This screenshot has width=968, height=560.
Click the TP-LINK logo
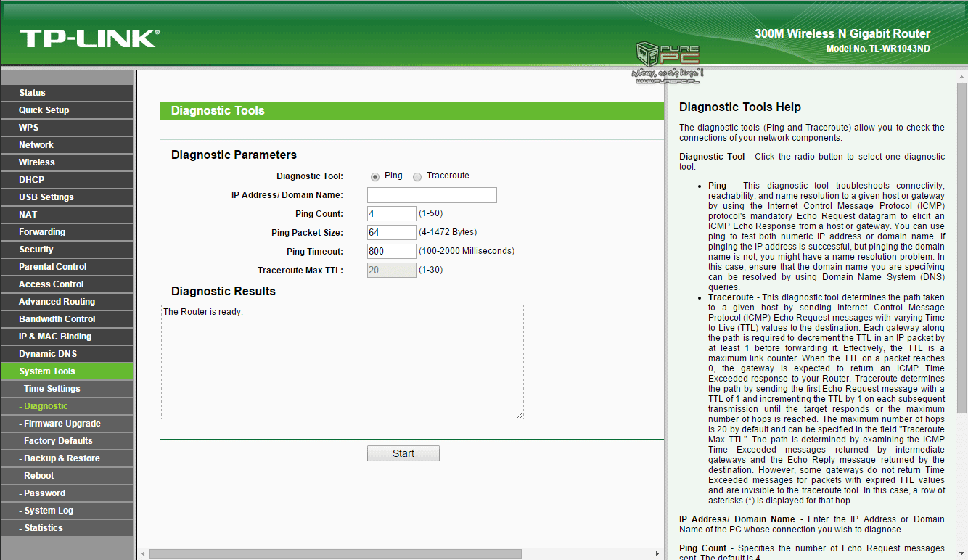click(x=89, y=38)
